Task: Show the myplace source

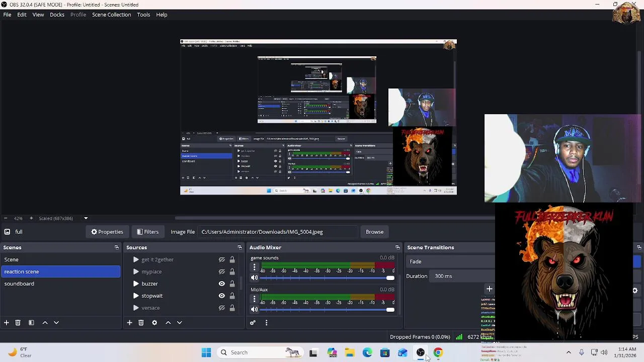Action: [x=221, y=272]
